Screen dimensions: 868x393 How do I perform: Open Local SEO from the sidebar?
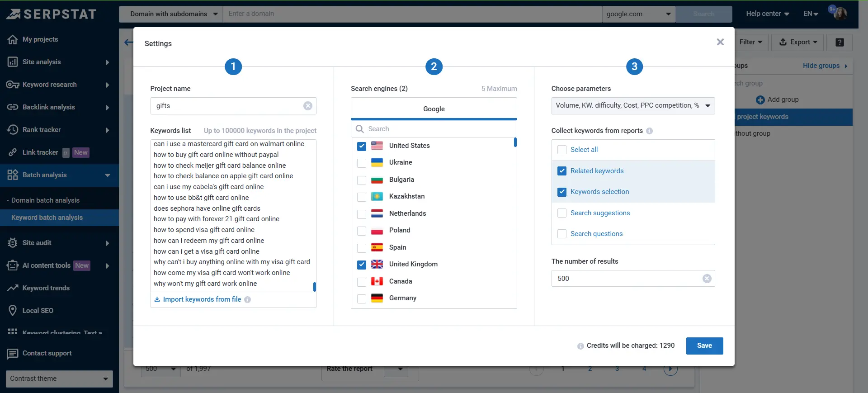pos(38,311)
